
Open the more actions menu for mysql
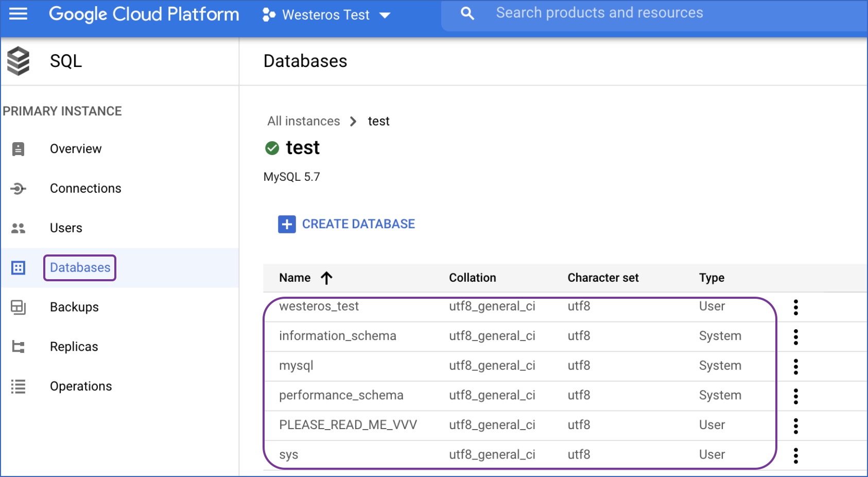tap(796, 367)
